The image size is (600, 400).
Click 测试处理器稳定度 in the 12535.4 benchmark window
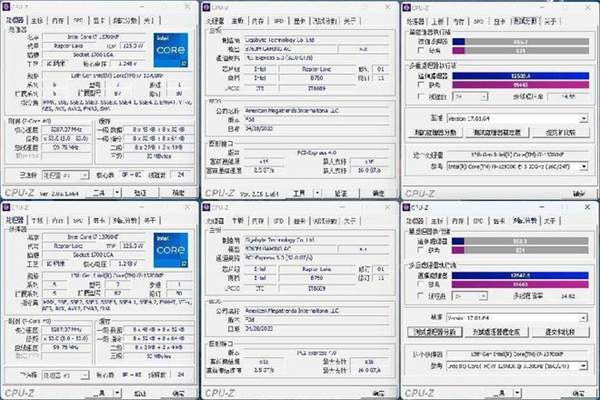[x=497, y=132]
